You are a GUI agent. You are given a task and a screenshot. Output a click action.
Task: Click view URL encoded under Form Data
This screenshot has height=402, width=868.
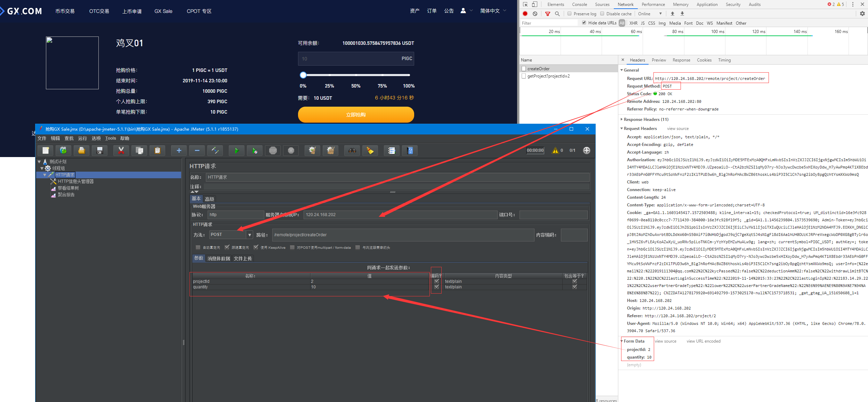[703, 341]
